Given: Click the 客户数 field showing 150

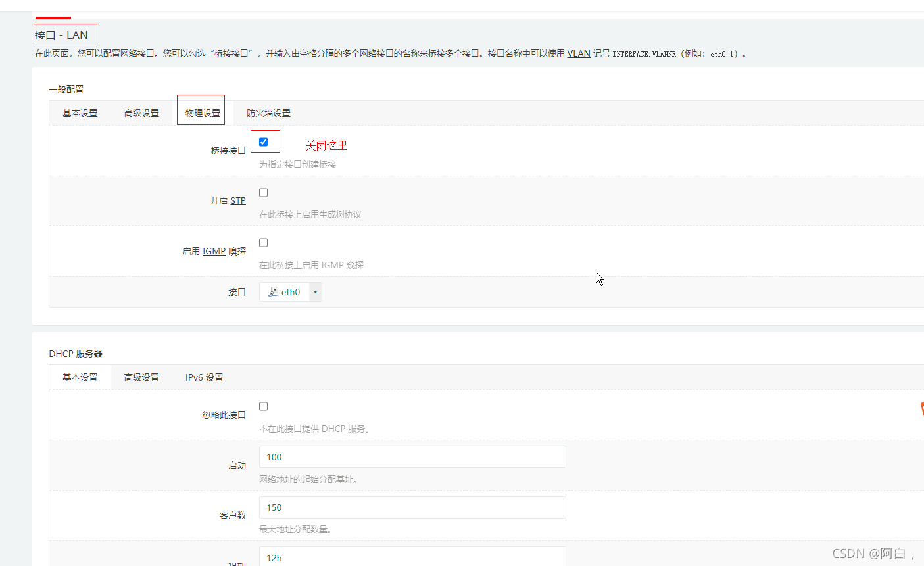Looking at the screenshot, I should [x=412, y=507].
